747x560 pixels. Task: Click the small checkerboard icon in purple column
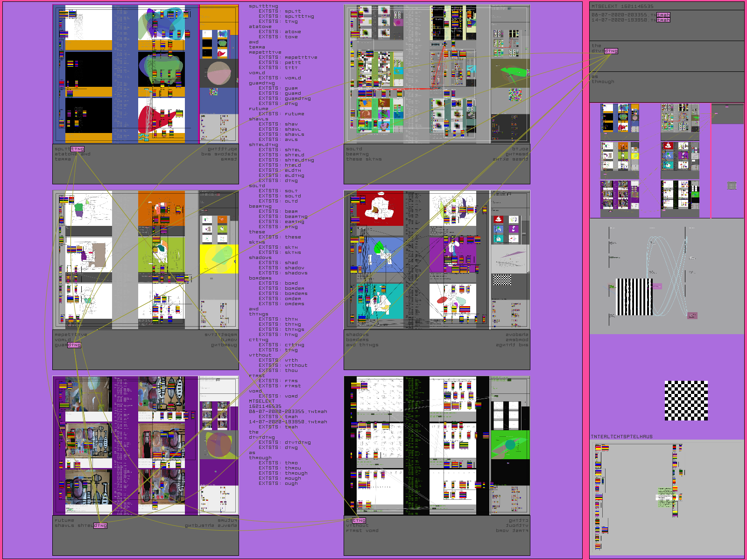point(732,186)
